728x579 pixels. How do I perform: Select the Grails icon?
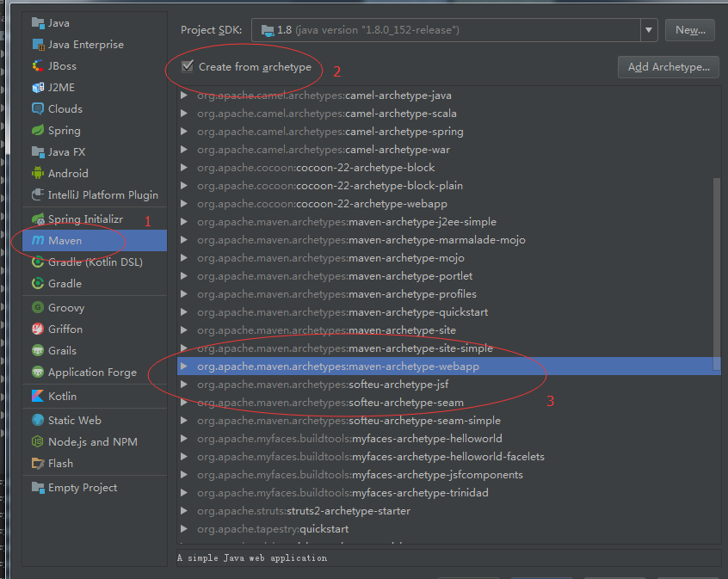coord(38,351)
